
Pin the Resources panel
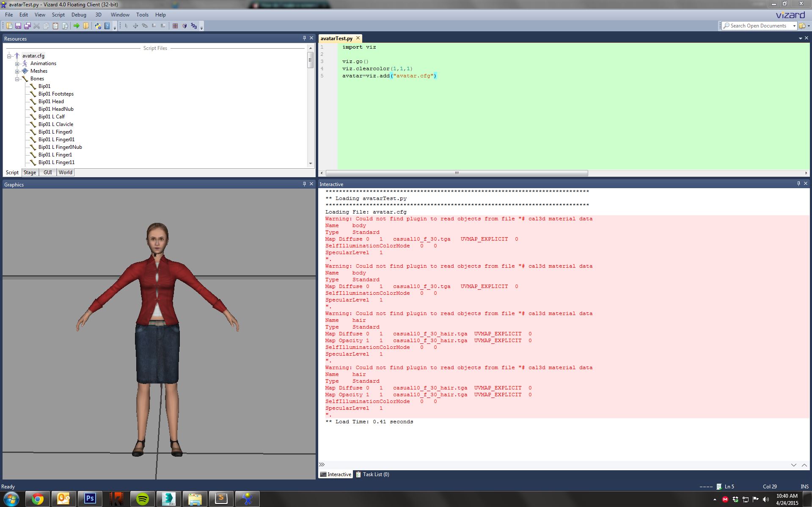[x=304, y=38]
